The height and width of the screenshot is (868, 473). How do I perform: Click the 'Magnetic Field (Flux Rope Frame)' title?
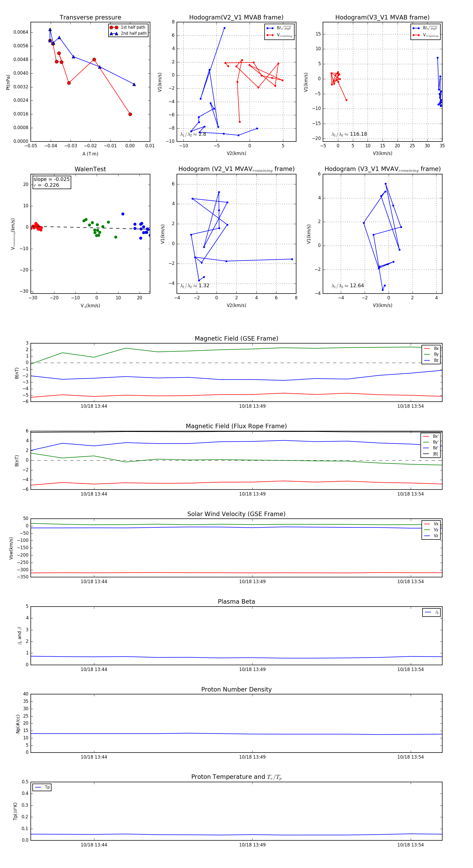[x=236, y=426]
